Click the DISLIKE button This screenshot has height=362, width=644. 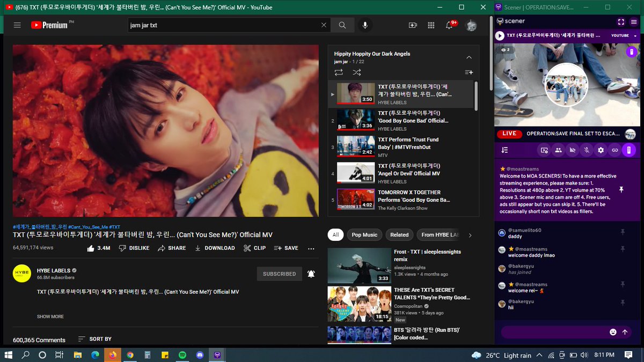[x=134, y=248]
